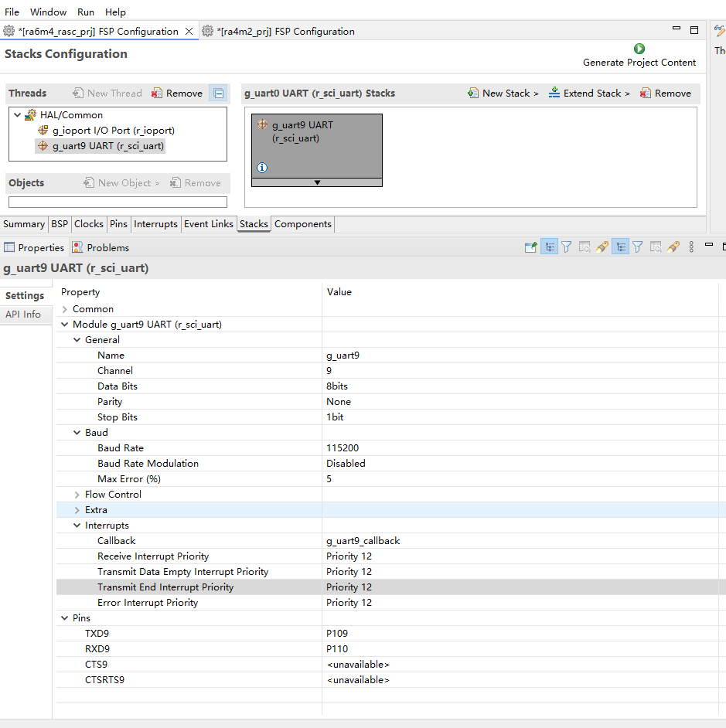Image resolution: width=726 pixels, height=728 pixels.
Task: Click the green Generate Project Content icon
Action: pos(639,49)
